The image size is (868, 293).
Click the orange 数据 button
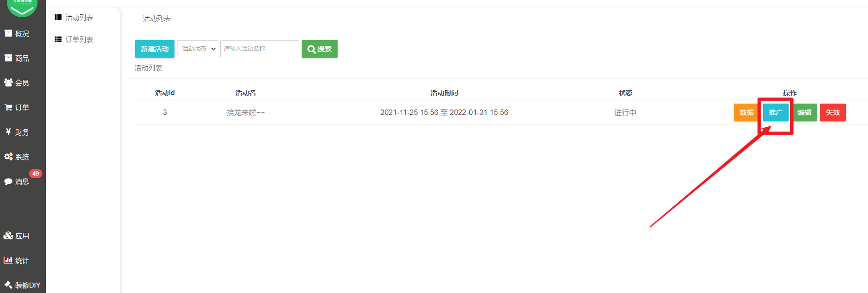pyautogui.click(x=746, y=112)
